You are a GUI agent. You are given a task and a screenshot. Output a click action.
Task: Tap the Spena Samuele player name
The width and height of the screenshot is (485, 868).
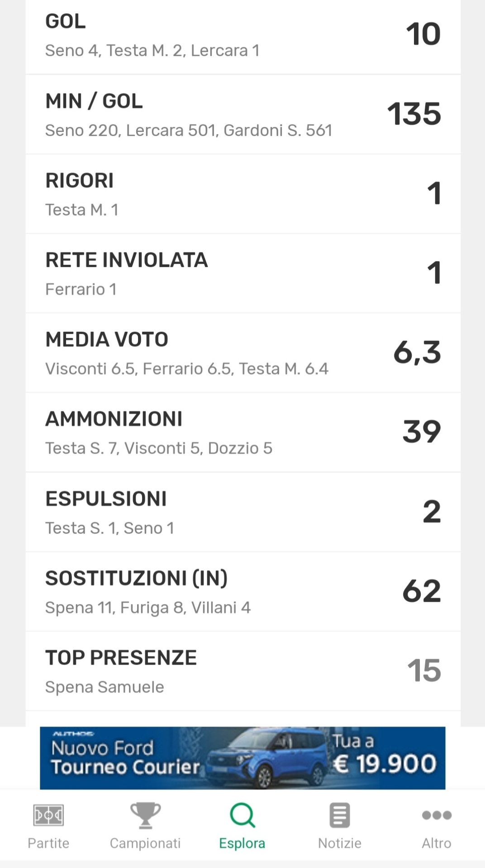105,687
